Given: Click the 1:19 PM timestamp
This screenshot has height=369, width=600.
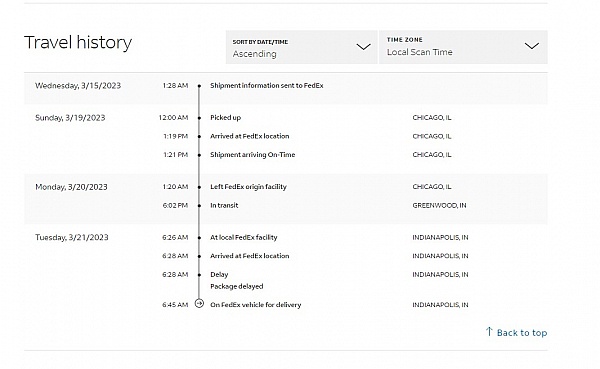Looking at the screenshot, I should (176, 136).
